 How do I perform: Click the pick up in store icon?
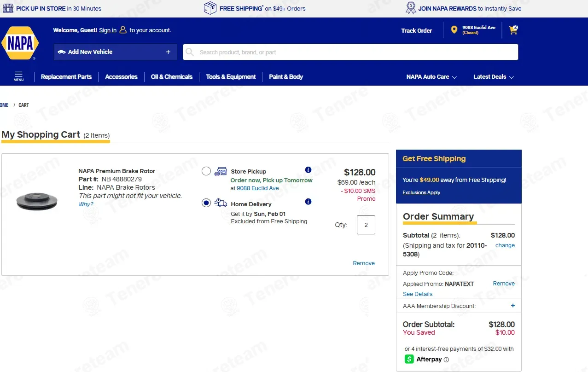coord(8,8)
